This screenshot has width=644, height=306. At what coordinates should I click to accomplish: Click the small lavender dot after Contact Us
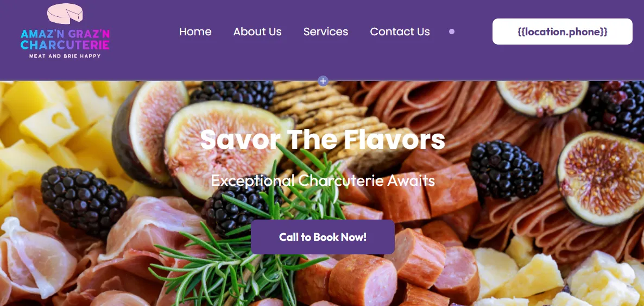(452, 32)
